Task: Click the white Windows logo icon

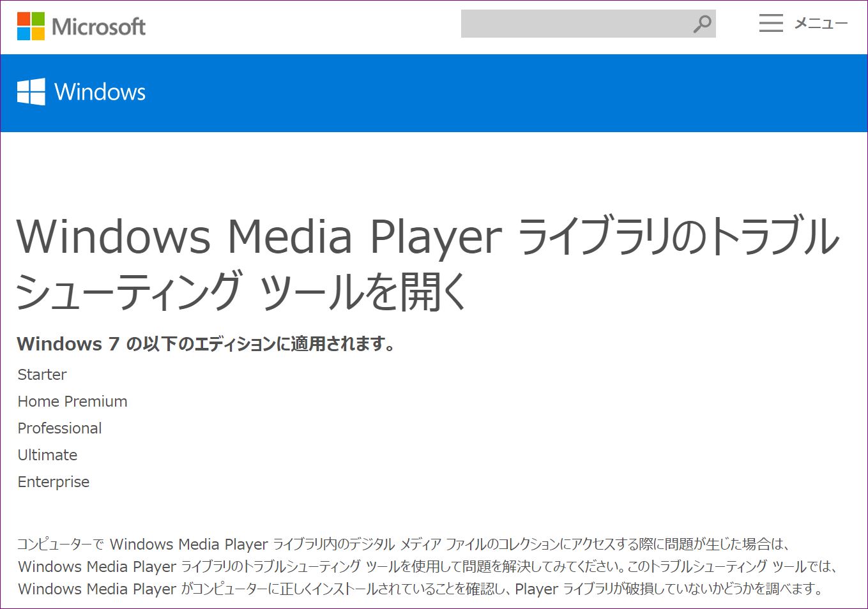Action: 31,92
